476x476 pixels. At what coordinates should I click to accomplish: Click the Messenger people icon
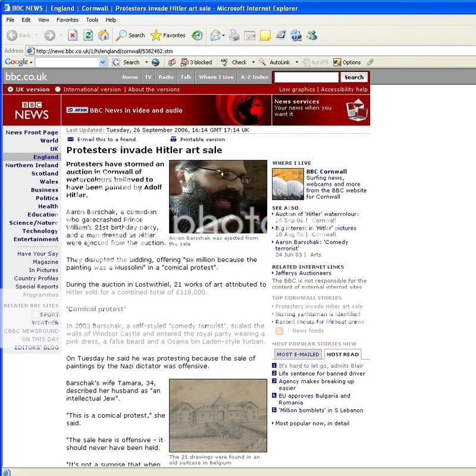click(312, 35)
